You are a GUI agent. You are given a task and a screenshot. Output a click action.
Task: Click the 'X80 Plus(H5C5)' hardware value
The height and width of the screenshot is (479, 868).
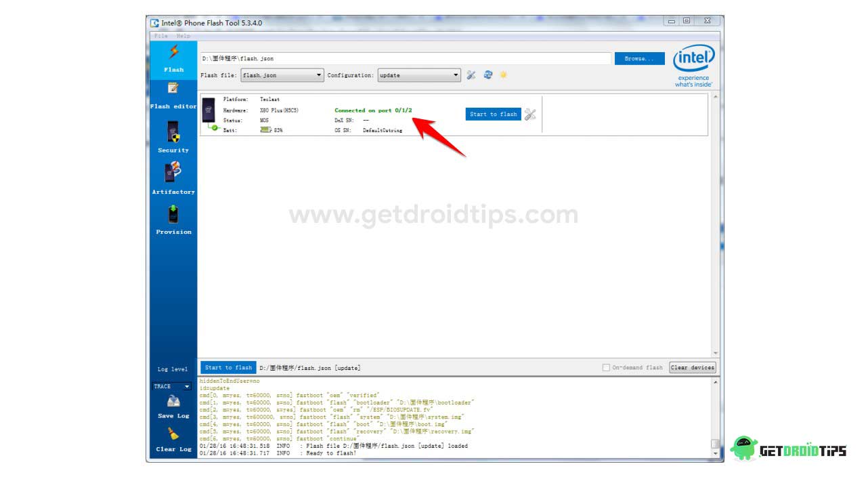coord(279,110)
